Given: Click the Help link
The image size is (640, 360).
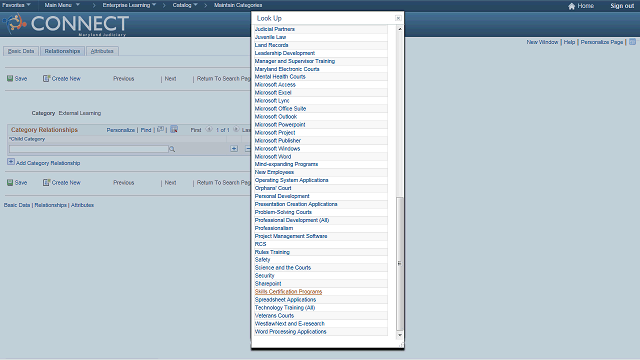Looking at the screenshot, I should click(x=569, y=42).
